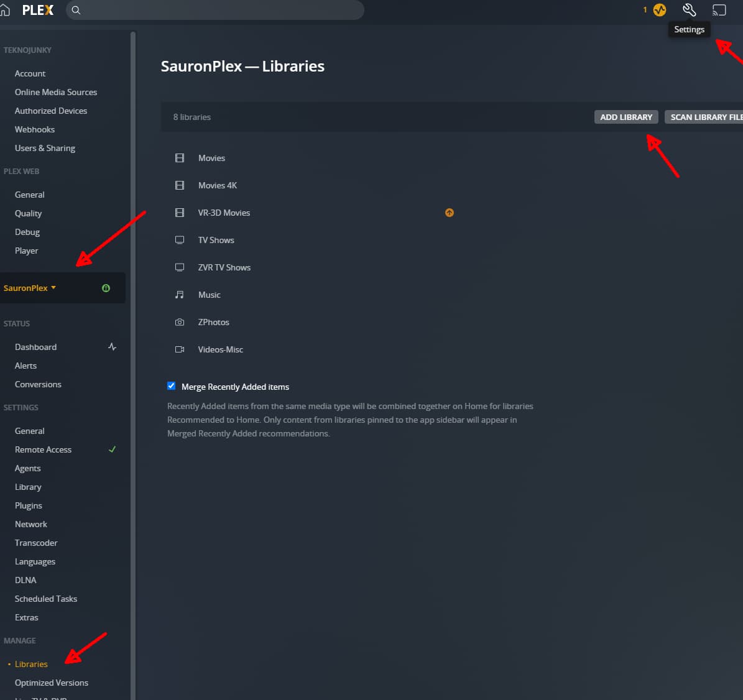Click the search magnifier icon
The width and height of the screenshot is (743, 700).
[x=76, y=10]
